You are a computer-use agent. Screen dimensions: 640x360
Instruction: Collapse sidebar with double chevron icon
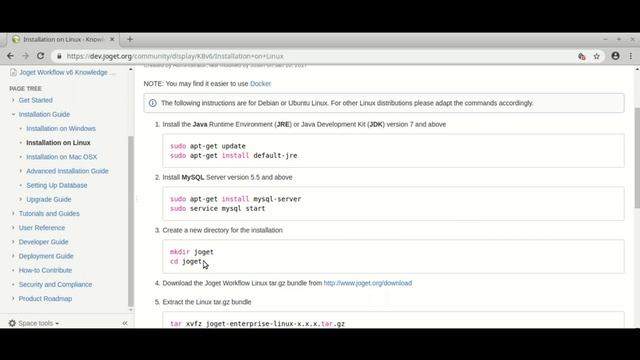(x=125, y=323)
